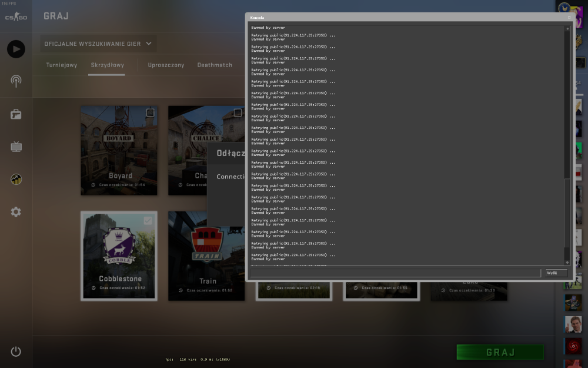The width and height of the screenshot is (588, 368).
Task: Tick the Chalice map checkbox
Action: click(x=238, y=112)
